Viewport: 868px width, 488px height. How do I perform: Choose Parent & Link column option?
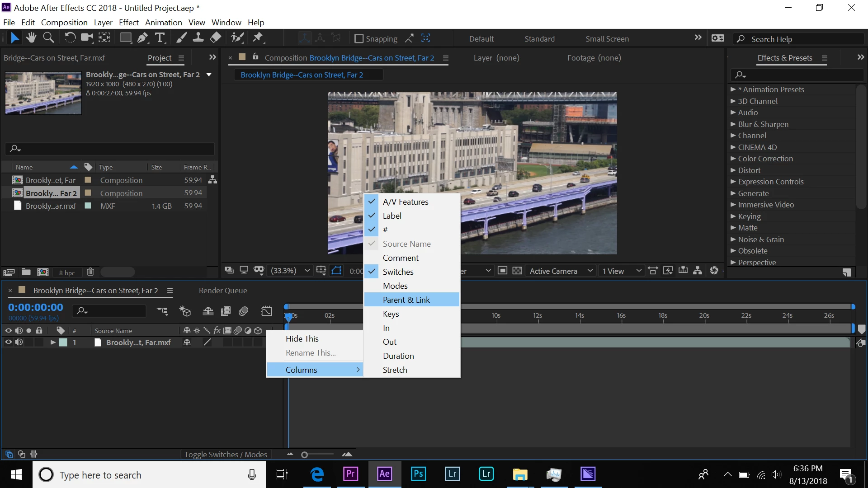point(406,300)
